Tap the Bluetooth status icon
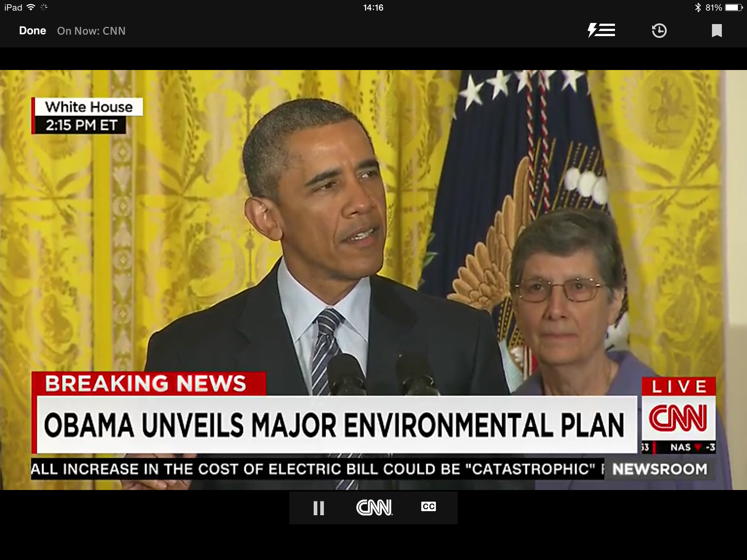This screenshot has height=560, width=747. click(697, 8)
